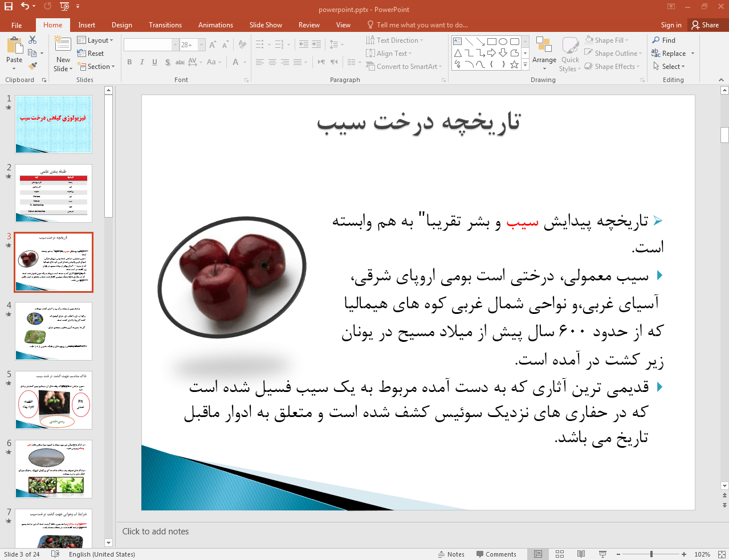Switch to Slide Sorter view
Image resolution: width=729 pixels, height=560 pixels.
click(560, 554)
